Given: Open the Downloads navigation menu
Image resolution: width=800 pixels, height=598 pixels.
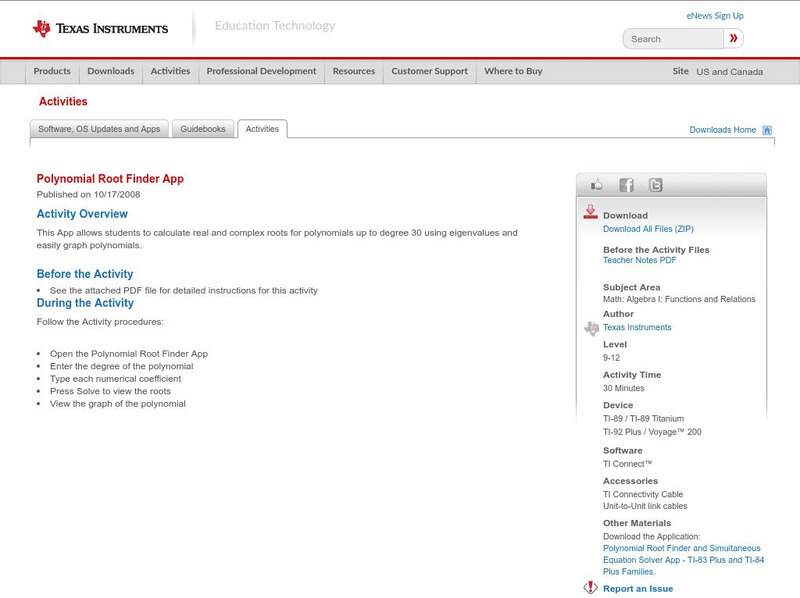Looking at the screenshot, I should pos(110,72).
